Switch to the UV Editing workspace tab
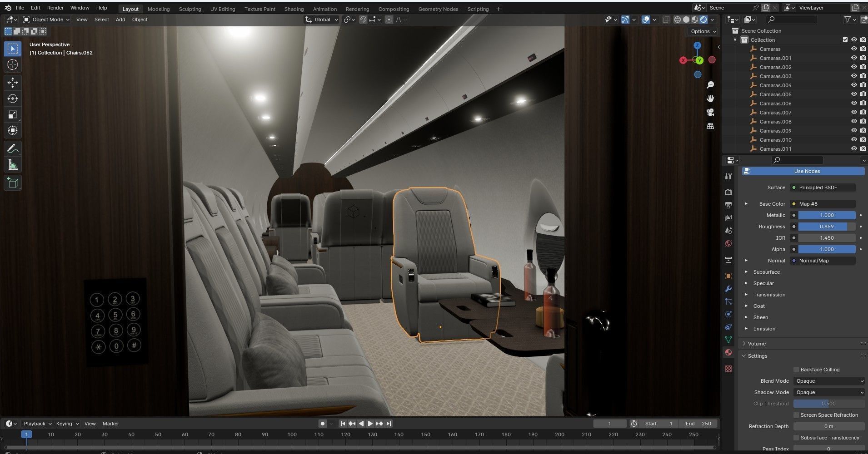 tap(223, 9)
